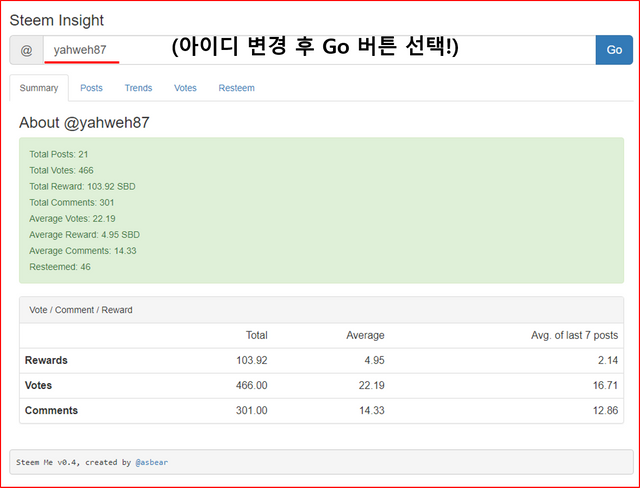Click the Avg. of last 7 posts header
This screenshot has height=488, width=640.
pos(574,335)
